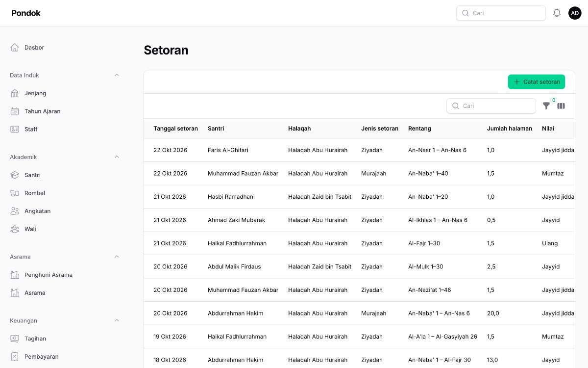The height and width of the screenshot is (368, 588).
Task: Click page count 13,0 cell
Action: tap(492, 360)
